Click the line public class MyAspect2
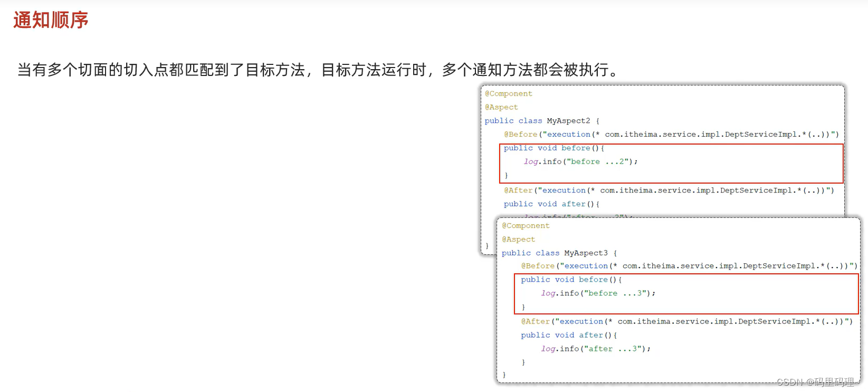Screen dimensions: 868x392 [542, 121]
